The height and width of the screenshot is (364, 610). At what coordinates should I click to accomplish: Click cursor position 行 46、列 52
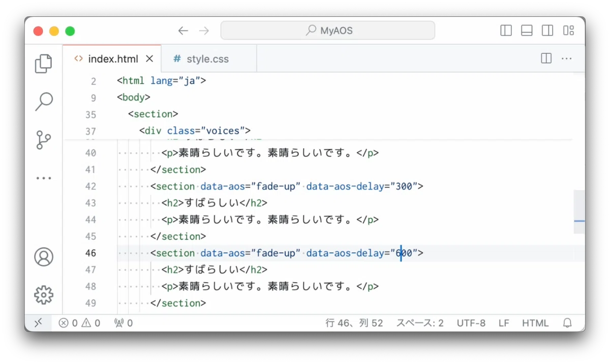354,323
